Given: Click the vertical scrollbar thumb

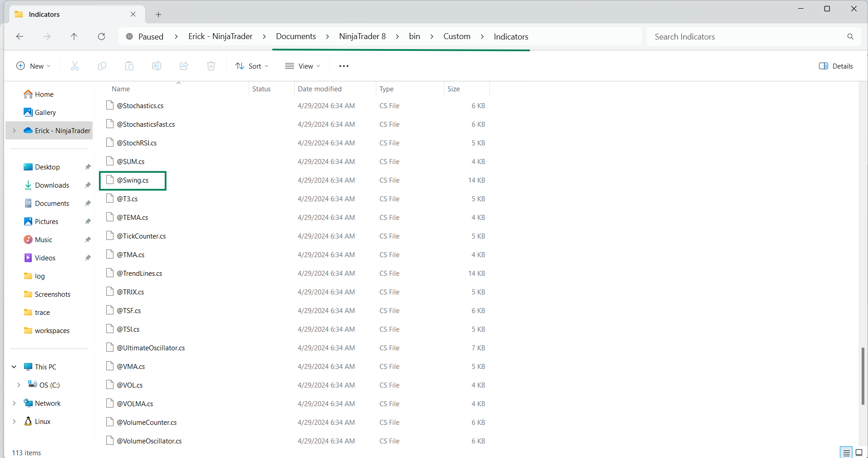Looking at the screenshot, I should (x=863, y=376).
